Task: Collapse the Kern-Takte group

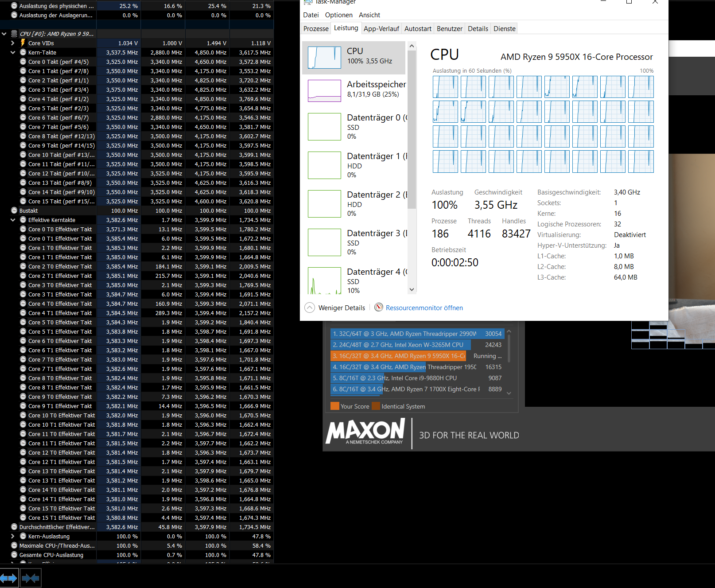Action: pos(13,52)
